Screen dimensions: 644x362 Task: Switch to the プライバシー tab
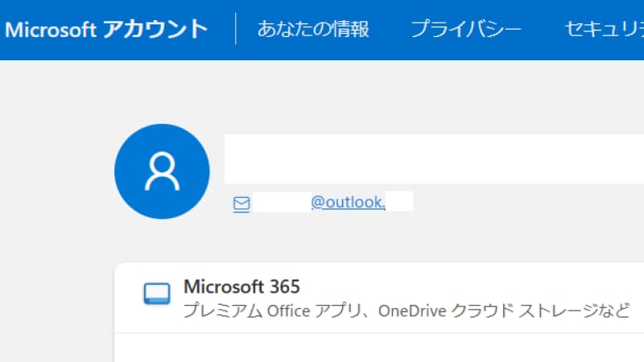[x=466, y=30]
